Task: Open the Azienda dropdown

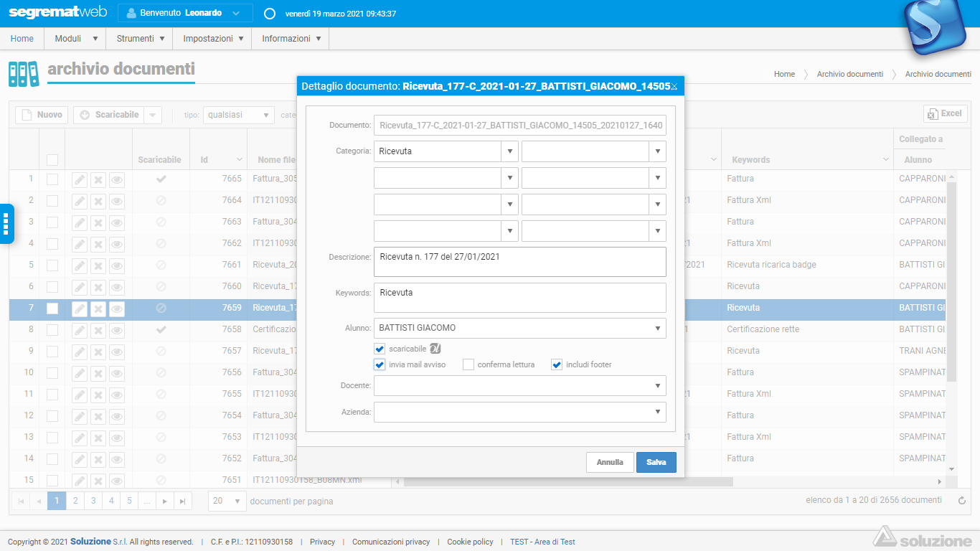Action: click(520, 412)
